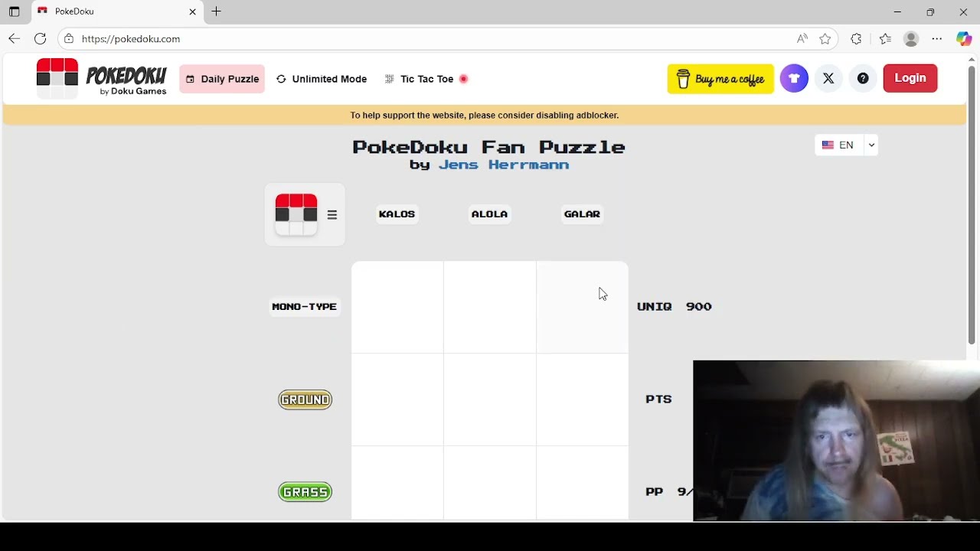Screen dimensions: 980x551
Task: Open the browser profile avatar
Action: [x=911, y=38]
